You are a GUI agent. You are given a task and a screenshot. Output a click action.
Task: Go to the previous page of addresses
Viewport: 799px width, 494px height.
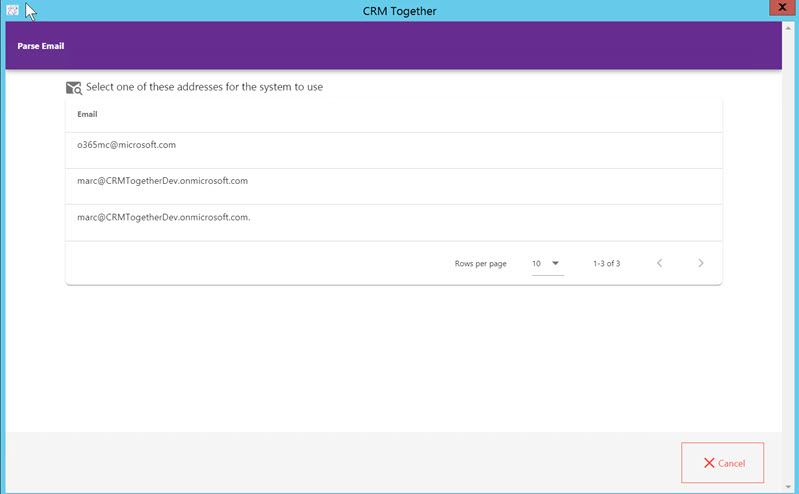coord(659,263)
